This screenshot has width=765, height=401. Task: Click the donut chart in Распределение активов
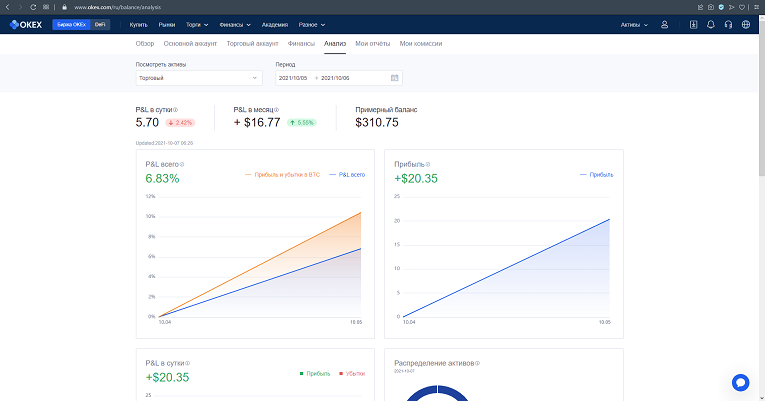(x=437, y=393)
